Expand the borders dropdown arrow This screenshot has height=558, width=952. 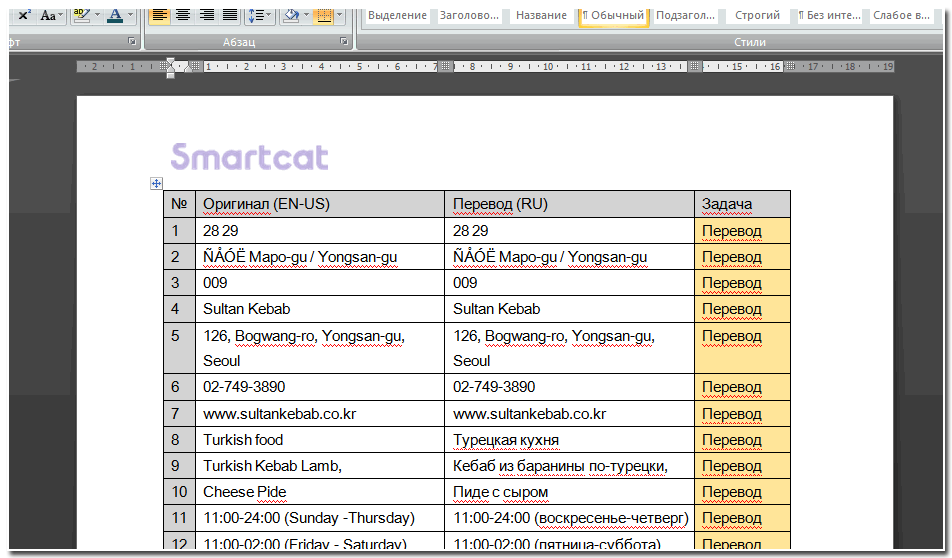pyautogui.click(x=340, y=15)
